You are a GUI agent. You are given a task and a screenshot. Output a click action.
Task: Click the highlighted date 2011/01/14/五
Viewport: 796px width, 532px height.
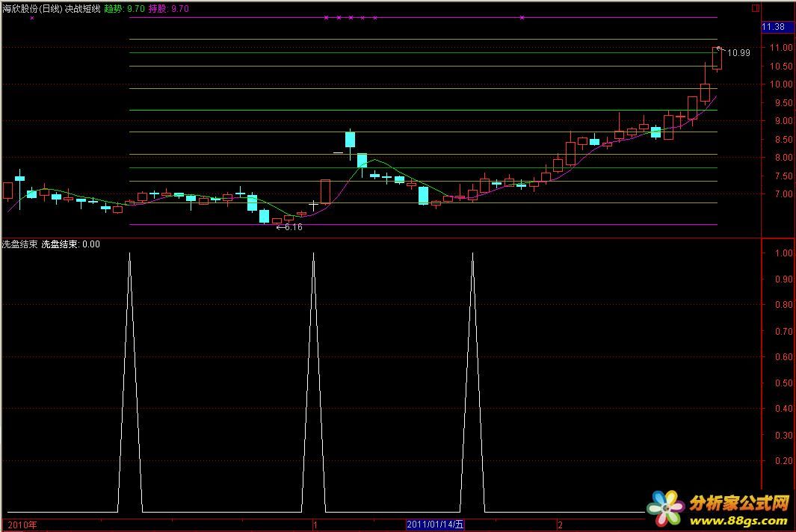click(x=435, y=525)
